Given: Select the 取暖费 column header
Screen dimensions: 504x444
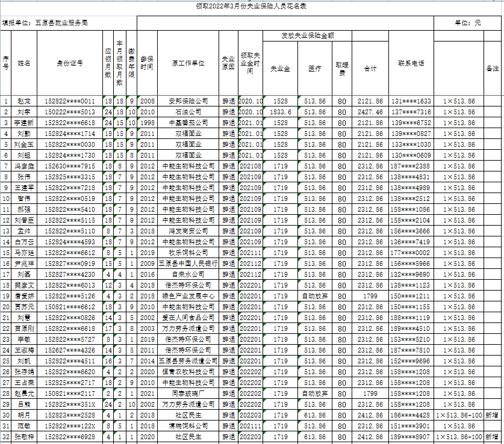Looking at the screenshot, I should 342,69.
